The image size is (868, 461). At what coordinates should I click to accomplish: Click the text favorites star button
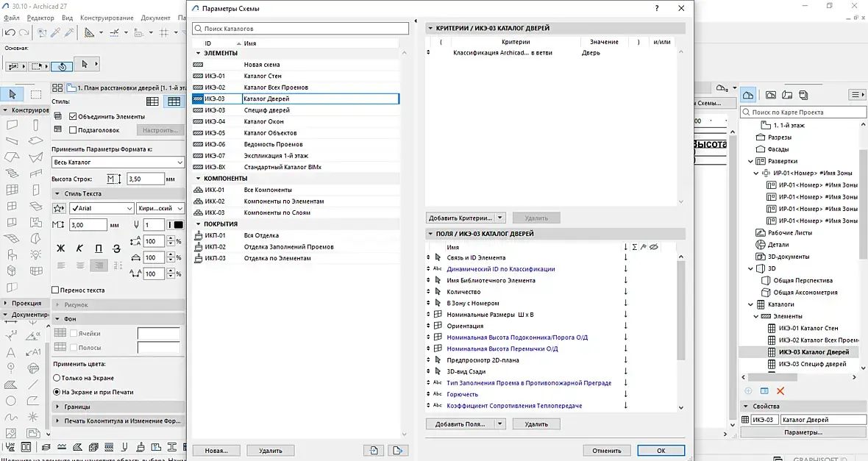59,209
